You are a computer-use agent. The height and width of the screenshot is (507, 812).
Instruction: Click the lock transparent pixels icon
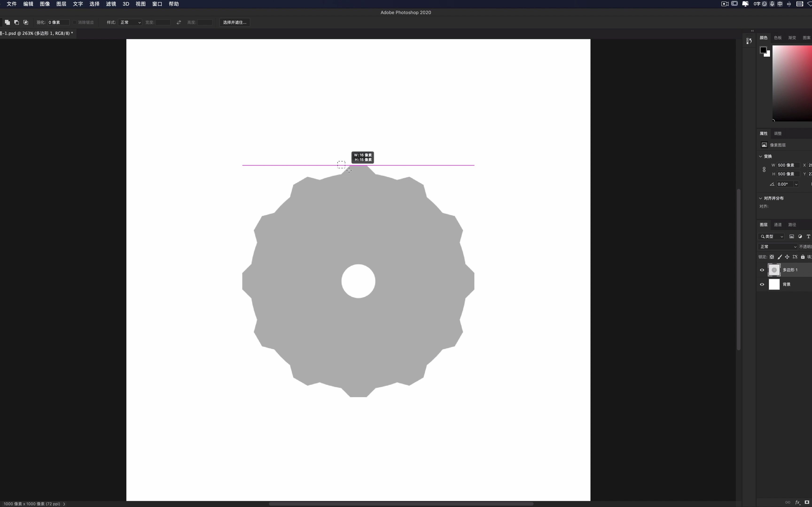pyautogui.click(x=772, y=257)
